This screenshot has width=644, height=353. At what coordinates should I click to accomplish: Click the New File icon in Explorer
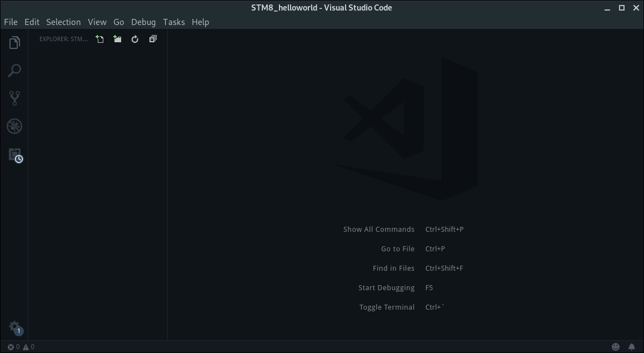click(x=99, y=39)
